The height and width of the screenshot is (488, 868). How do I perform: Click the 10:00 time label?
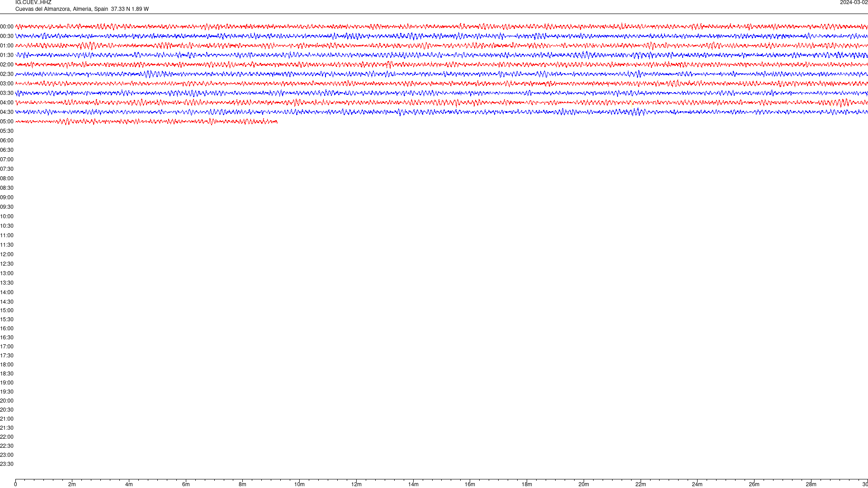pos(7,216)
